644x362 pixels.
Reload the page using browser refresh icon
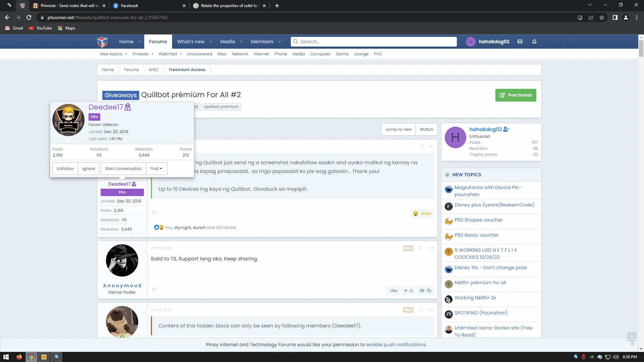click(29, 17)
